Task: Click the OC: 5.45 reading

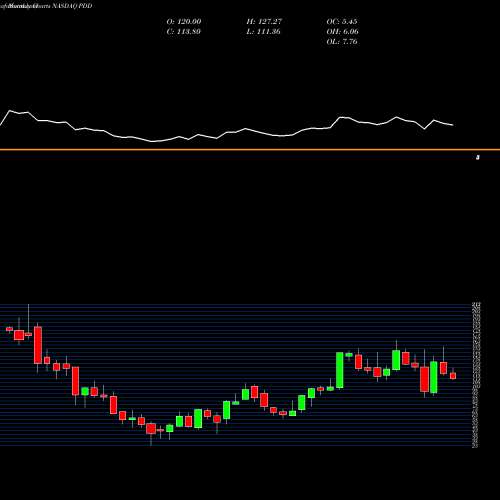Action: 342,22
